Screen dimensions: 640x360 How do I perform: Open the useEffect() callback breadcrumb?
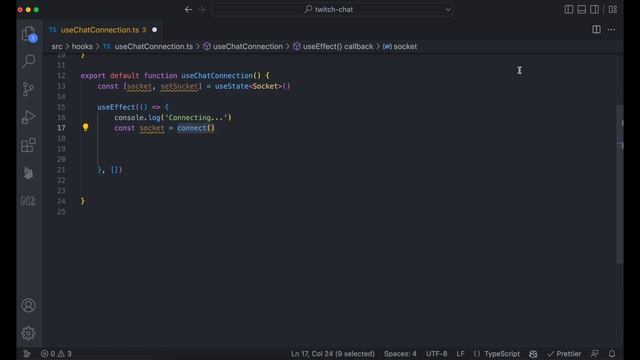pos(333,47)
